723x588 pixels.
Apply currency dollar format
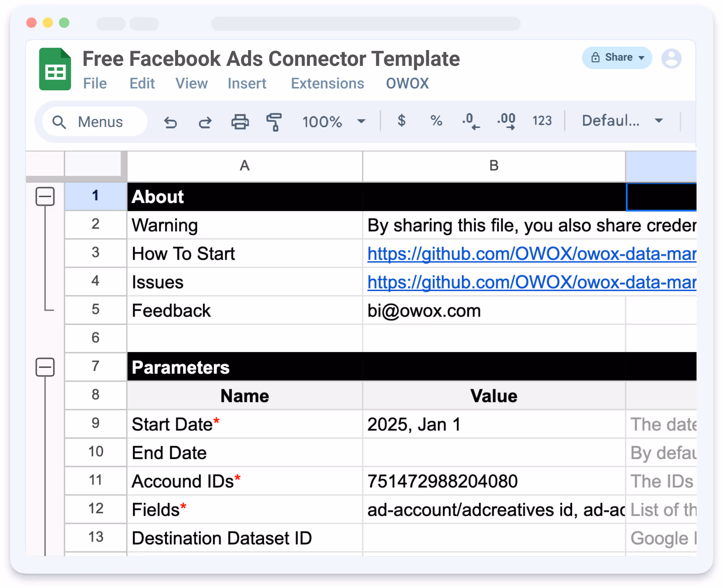(x=401, y=121)
